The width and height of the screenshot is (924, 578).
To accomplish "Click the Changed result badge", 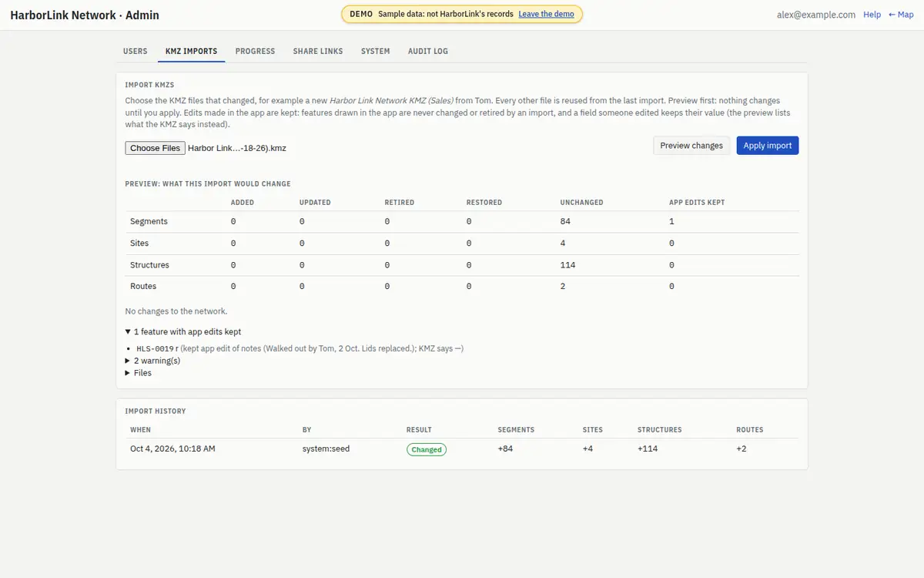I will click(427, 449).
